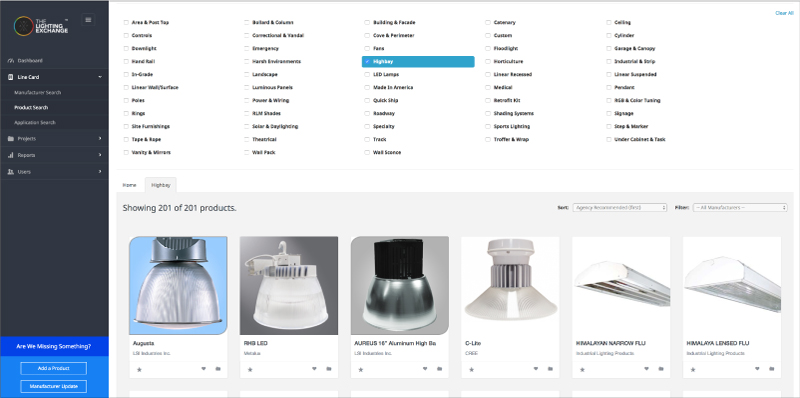Click the Clear All link
Screen dimensions: 800x398
[x=784, y=13]
